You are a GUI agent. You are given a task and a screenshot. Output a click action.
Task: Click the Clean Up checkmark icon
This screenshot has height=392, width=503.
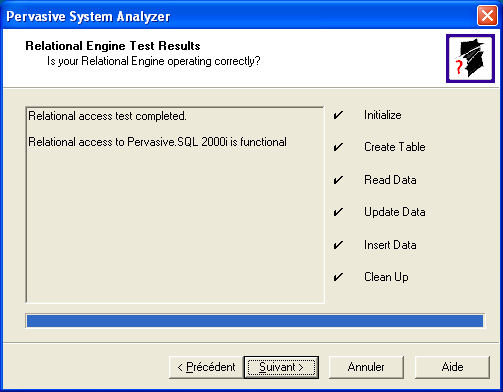point(338,277)
